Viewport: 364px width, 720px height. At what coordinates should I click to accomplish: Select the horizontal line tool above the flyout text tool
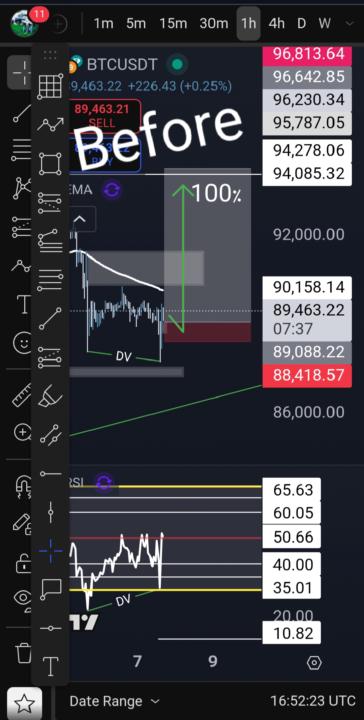point(50,628)
